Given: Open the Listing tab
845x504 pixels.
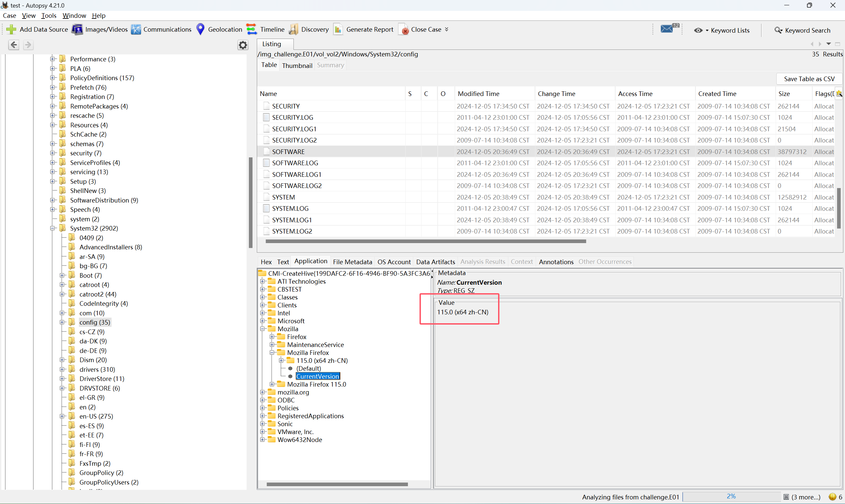Looking at the screenshot, I should 271,44.
